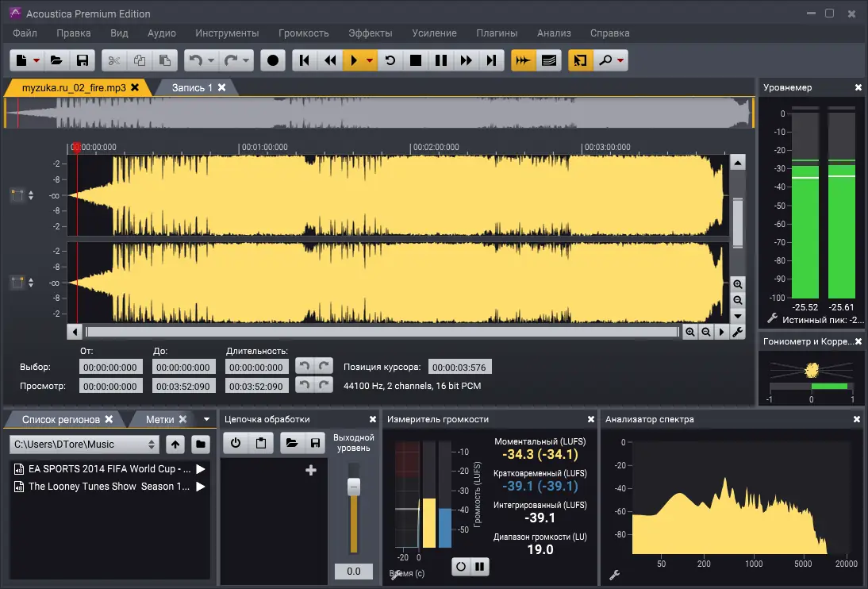
Task: Open the Play options dropdown arrow
Action: pyautogui.click(x=369, y=60)
